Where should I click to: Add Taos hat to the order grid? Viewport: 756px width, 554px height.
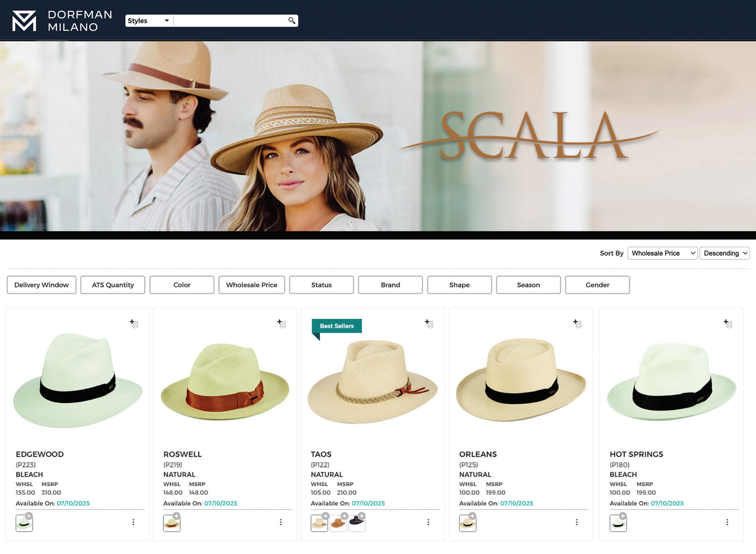[x=429, y=323]
